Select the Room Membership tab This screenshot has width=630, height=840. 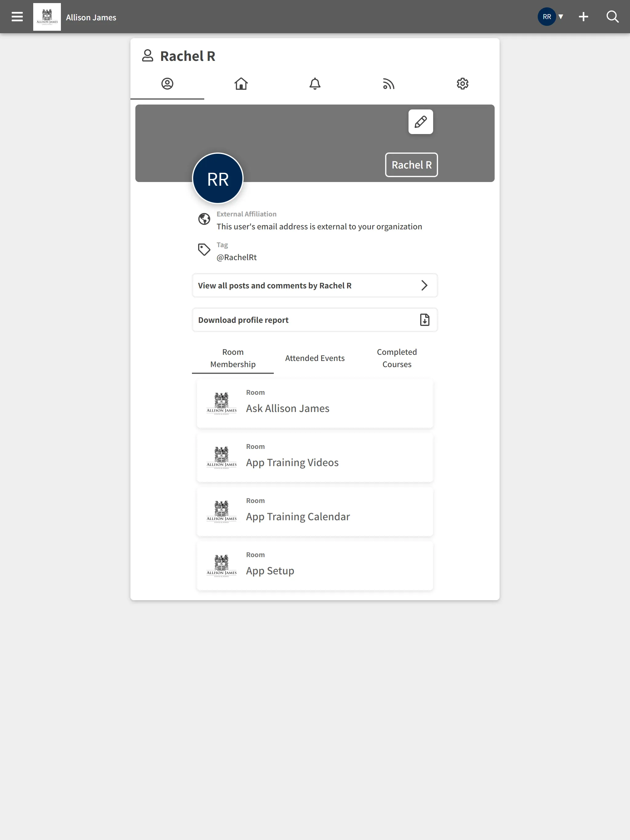click(x=232, y=358)
